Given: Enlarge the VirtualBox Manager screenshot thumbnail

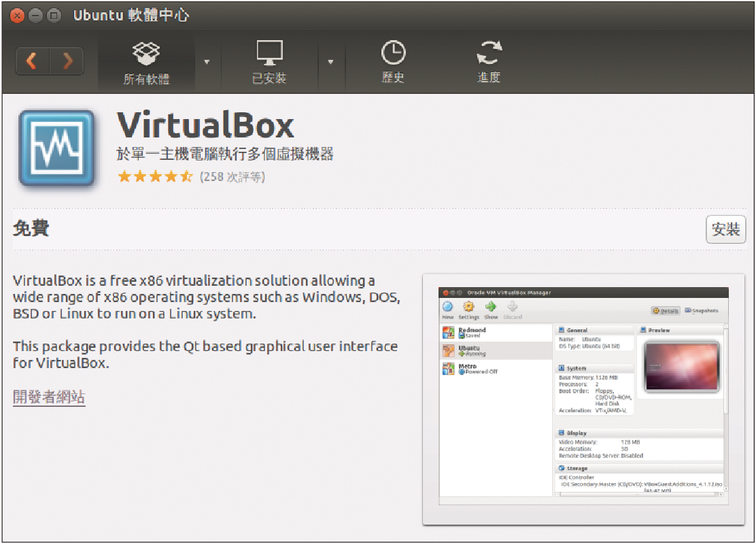Looking at the screenshot, I should coord(583,399).
